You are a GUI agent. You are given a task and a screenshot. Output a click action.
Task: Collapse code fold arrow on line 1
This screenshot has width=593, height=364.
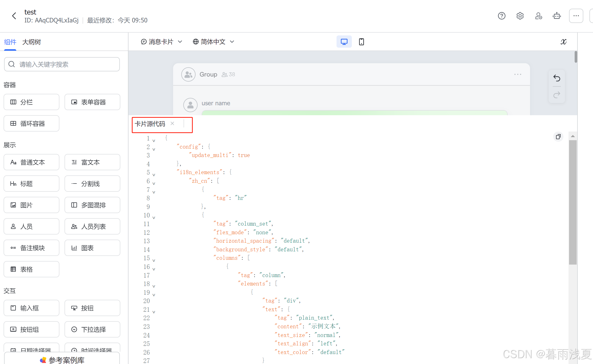click(154, 140)
